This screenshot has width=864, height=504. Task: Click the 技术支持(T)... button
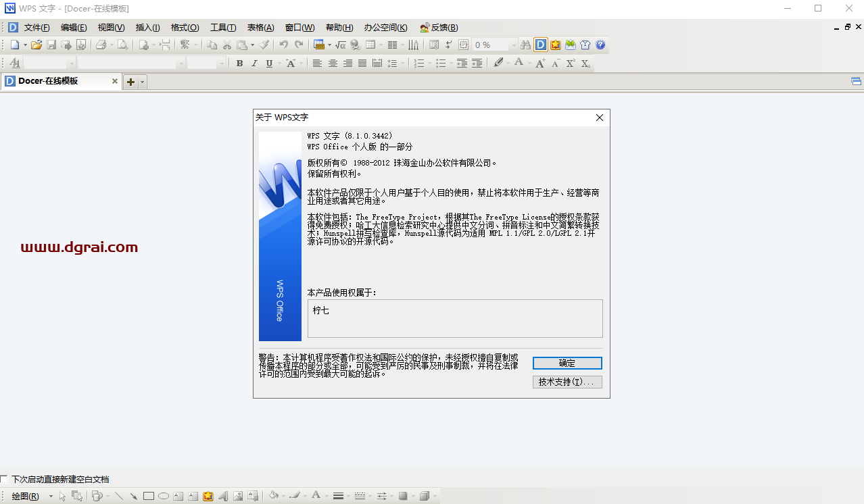(567, 382)
